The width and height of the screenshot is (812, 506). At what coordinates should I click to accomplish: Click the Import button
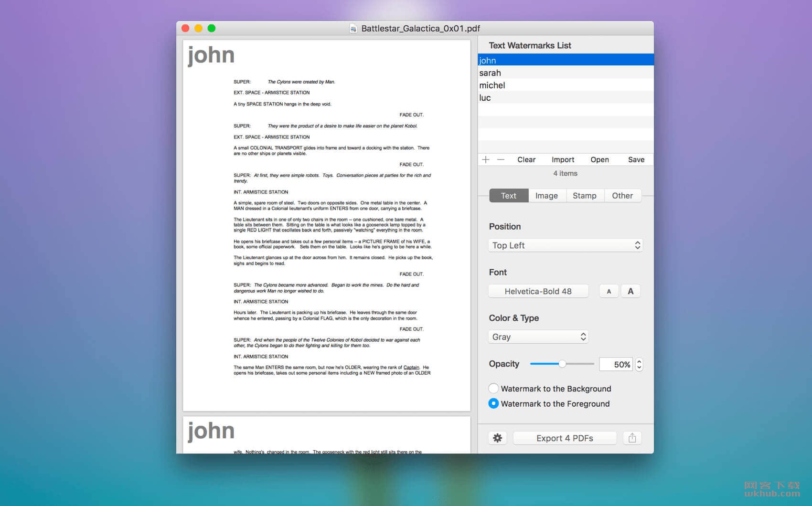tap(563, 159)
